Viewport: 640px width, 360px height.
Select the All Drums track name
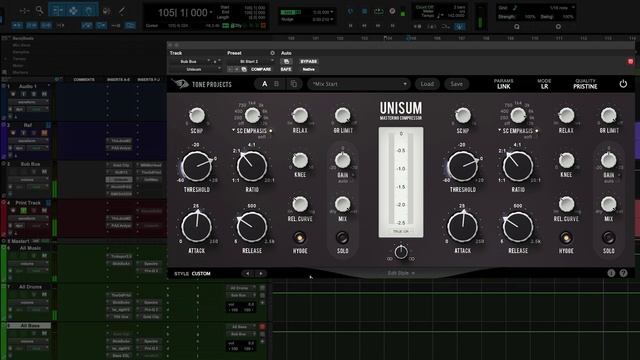point(30,287)
